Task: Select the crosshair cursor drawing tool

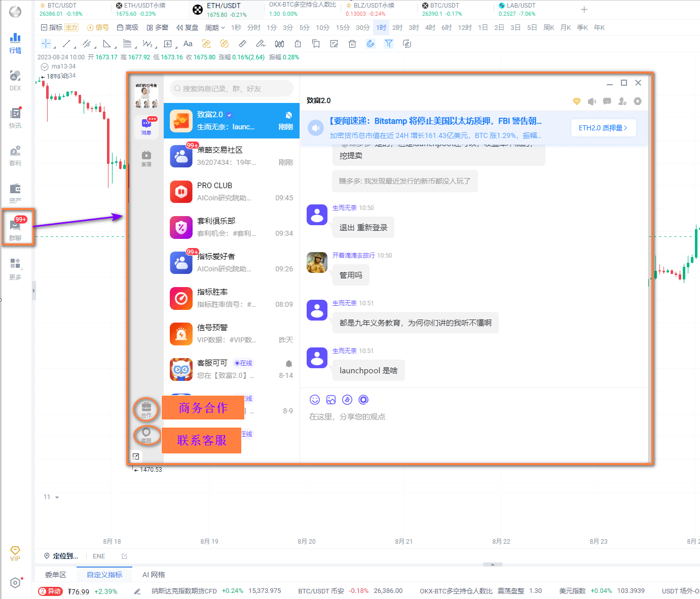Action: 46,44
